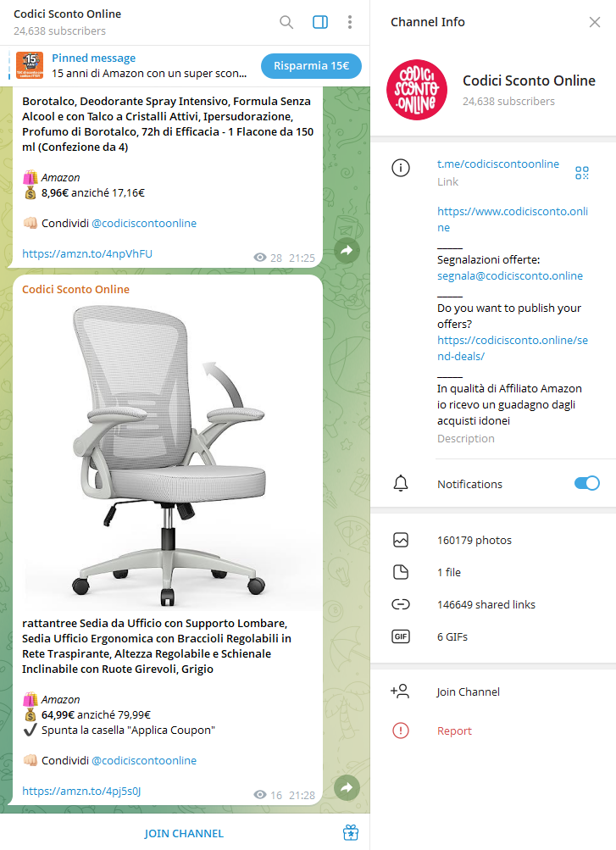Click the add-user icon beside Join Channel
This screenshot has width=616, height=850.
(x=401, y=692)
